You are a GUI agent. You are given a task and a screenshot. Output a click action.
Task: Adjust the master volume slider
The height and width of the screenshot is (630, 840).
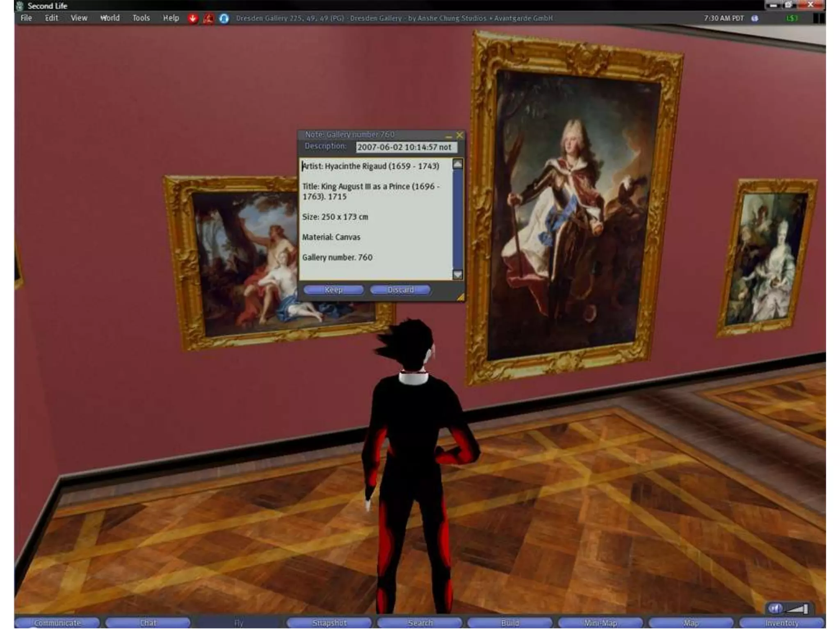pos(798,609)
